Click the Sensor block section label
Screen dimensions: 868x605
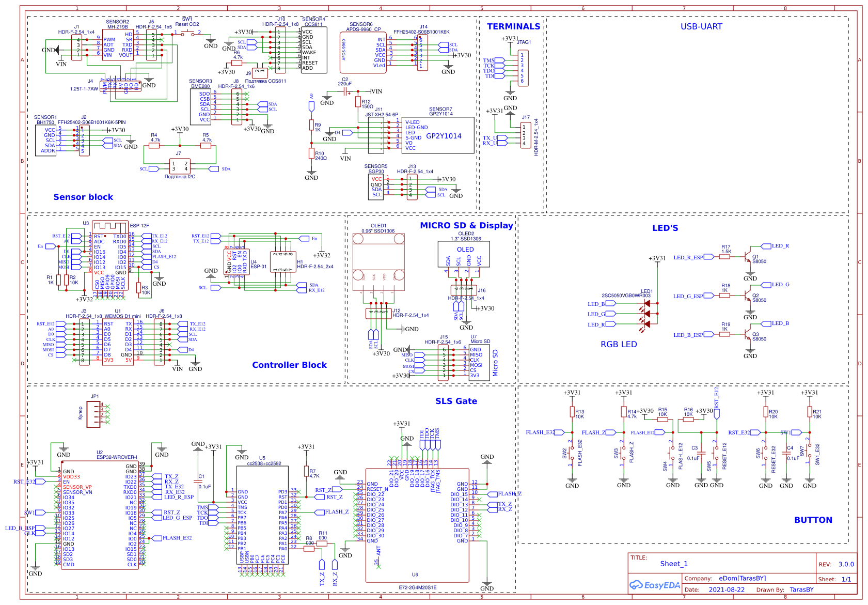pyautogui.click(x=83, y=197)
